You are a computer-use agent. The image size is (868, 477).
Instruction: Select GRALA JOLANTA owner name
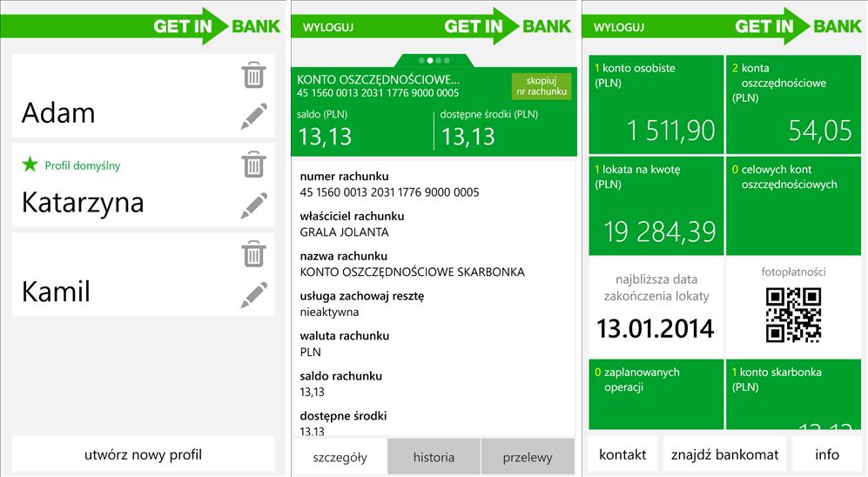coord(344,232)
